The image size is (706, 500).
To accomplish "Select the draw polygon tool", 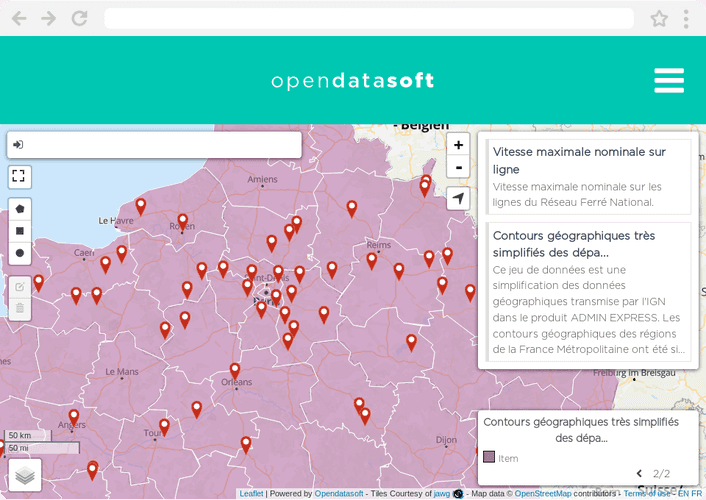I will tap(20, 209).
